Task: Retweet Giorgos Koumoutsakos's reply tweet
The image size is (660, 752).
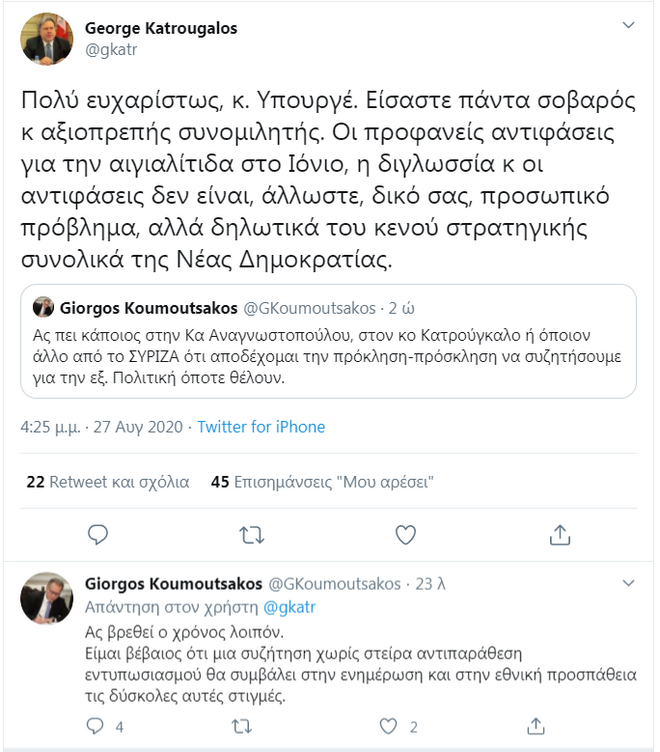Action: coord(242,727)
